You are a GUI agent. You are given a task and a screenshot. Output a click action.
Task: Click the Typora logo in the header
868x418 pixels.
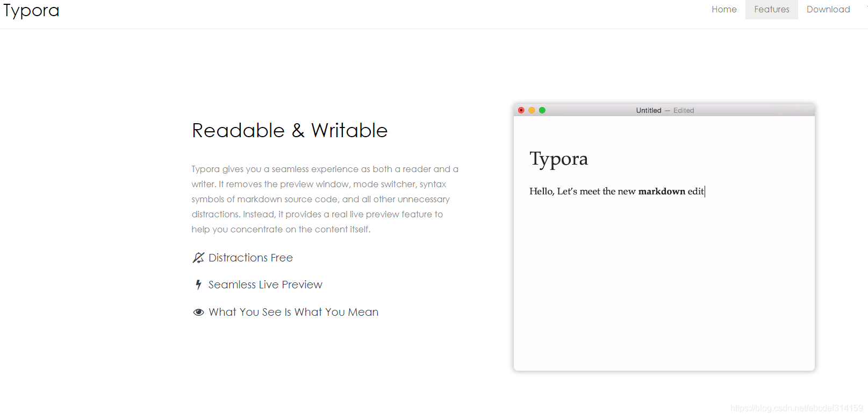[31, 10]
